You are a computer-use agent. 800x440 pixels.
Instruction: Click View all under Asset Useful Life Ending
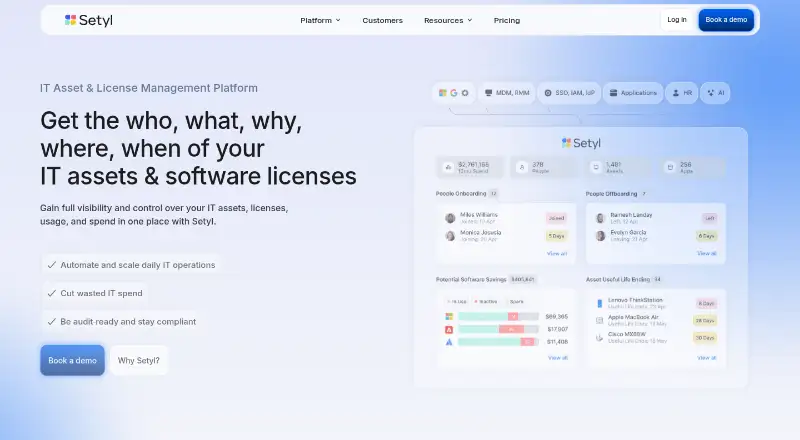tap(707, 358)
